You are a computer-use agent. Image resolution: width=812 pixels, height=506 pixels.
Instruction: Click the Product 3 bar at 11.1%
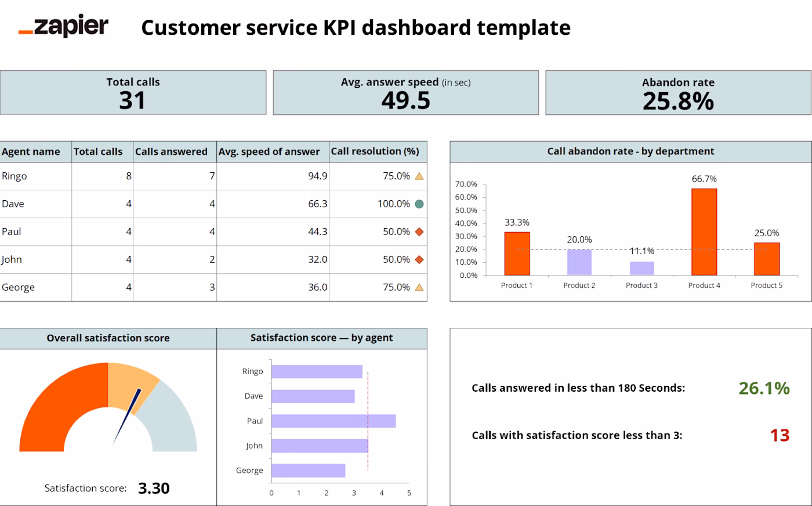641,268
